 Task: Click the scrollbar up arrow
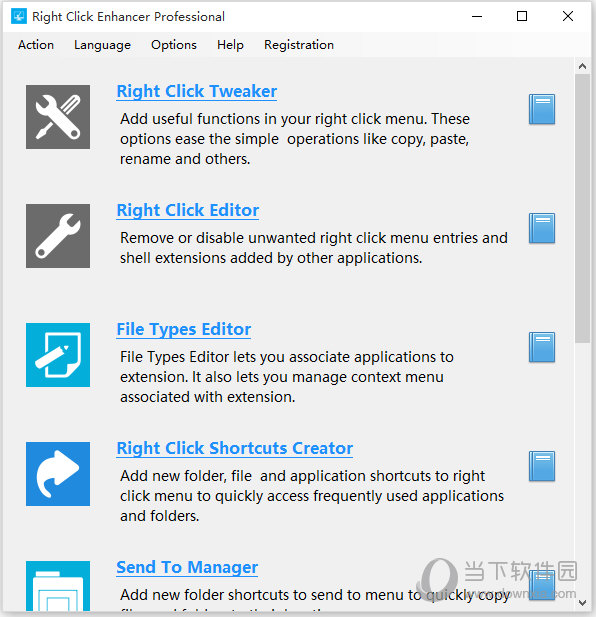coord(583,66)
